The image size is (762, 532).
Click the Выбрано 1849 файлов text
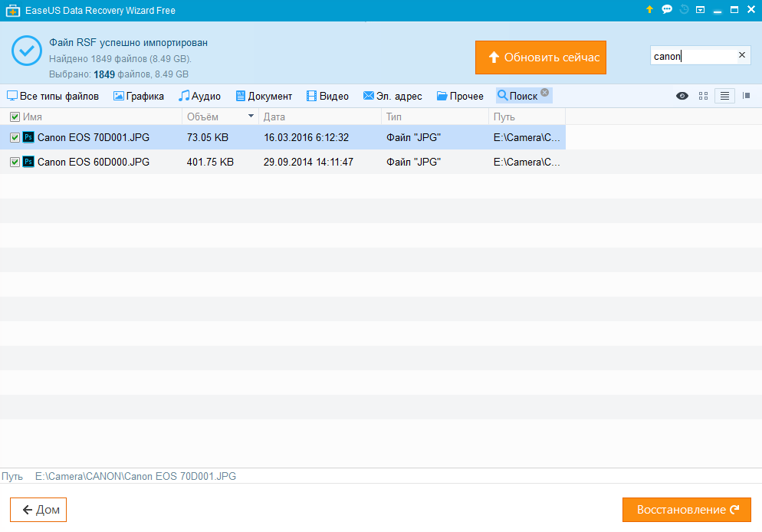pyautogui.click(x=119, y=74)
